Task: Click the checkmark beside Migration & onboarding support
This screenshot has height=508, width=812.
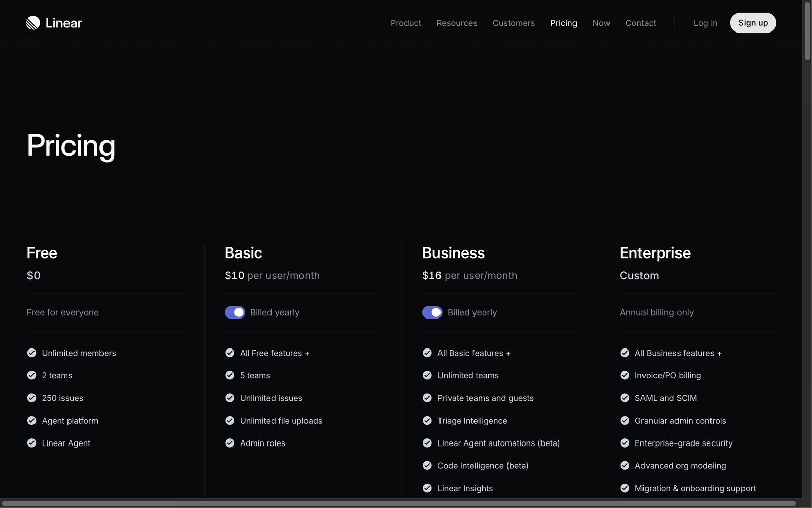Action: [625, 488]
